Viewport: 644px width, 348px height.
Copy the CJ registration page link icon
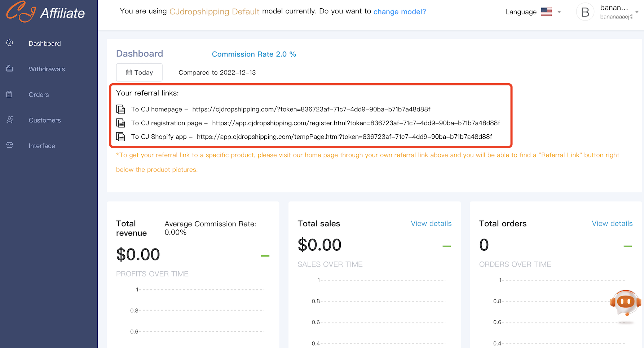coord(120,123)
